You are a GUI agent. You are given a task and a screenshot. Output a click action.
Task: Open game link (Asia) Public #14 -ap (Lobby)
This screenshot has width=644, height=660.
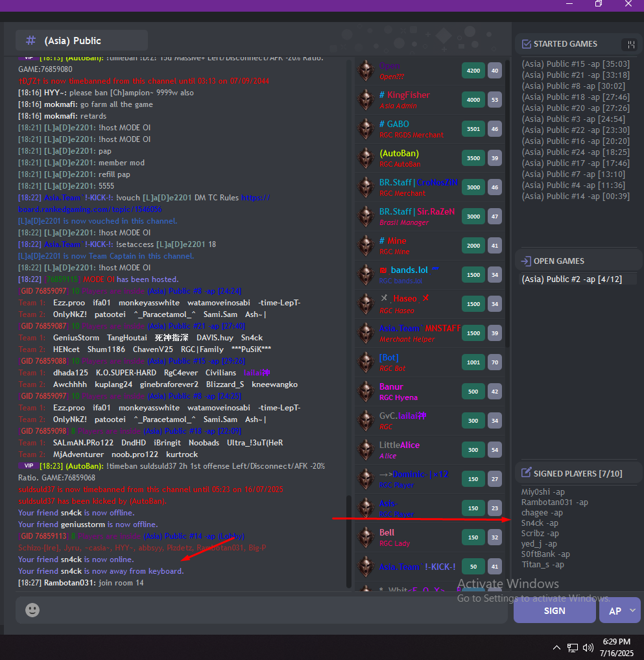click(194, 536)
